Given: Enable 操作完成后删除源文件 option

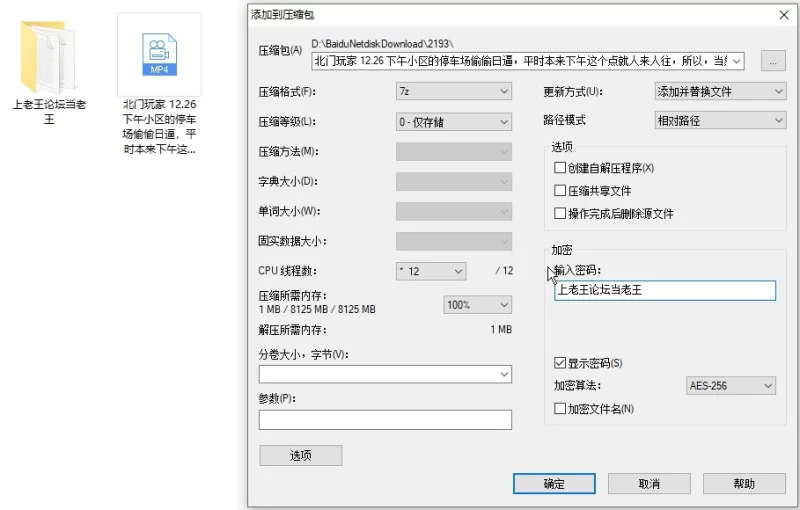Looking at the screenshot, I should [x=560, y=213].
